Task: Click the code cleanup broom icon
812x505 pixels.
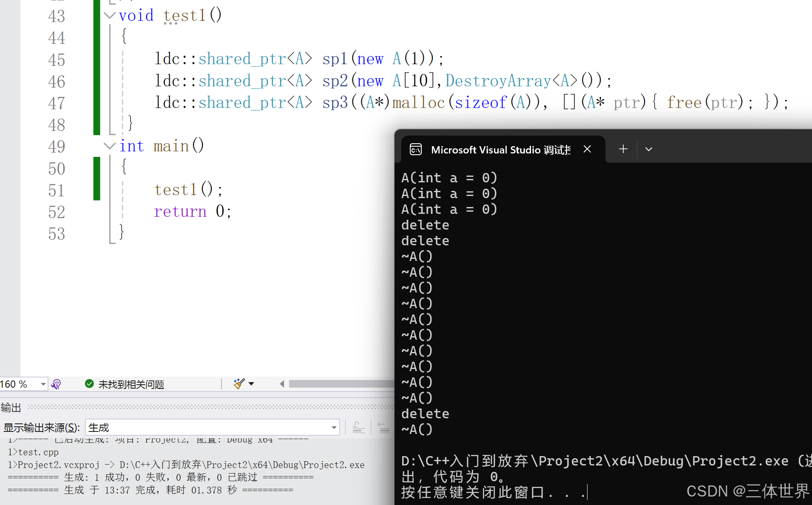Action: click(x=239, y=384)
